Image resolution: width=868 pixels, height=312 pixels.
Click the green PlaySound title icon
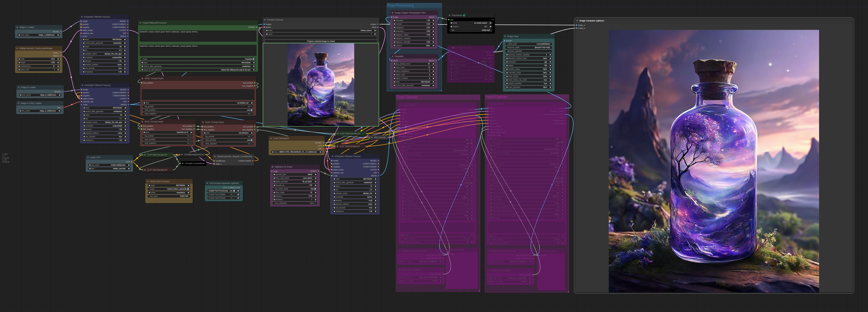tap(464, 15)
